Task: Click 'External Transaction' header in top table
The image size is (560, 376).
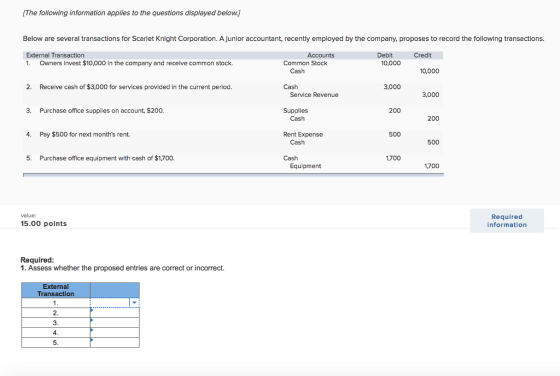Action: (55, 55)
